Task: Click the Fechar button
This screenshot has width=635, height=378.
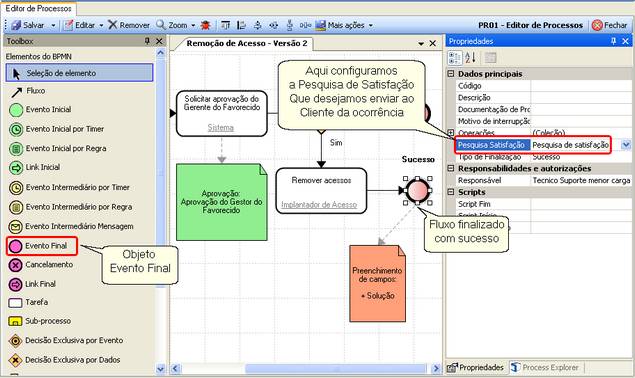Action: 609,25
